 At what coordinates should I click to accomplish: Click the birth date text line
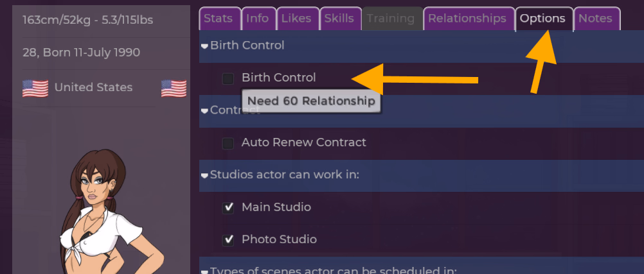(81, 53)
